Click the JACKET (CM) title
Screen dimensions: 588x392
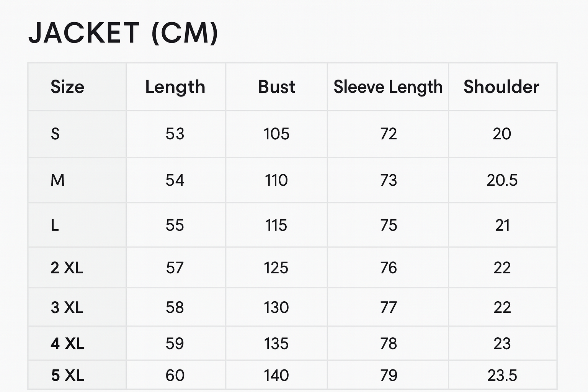pos(123,33)
